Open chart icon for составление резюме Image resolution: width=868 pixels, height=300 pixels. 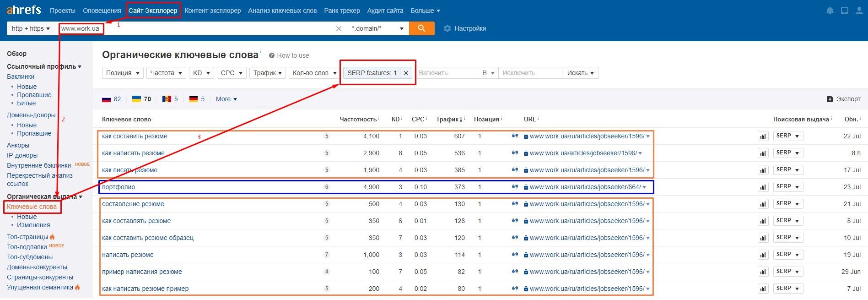coord(763,204)
